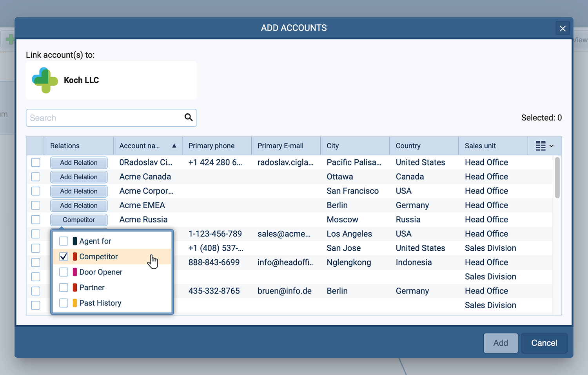Open Competitor relation dropdown for Acme Russia

[79, 220]
